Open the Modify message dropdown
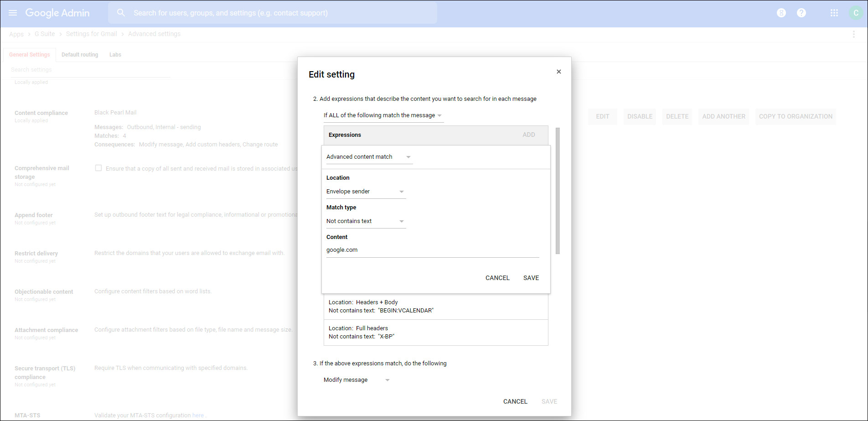The width and height of the screenshot is (868, 421). click(x=357, y=380)
